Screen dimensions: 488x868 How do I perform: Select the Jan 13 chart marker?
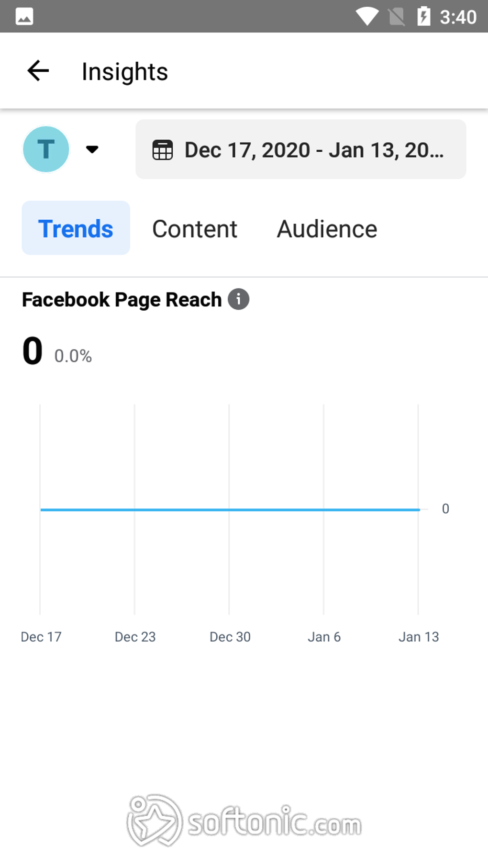419,637
